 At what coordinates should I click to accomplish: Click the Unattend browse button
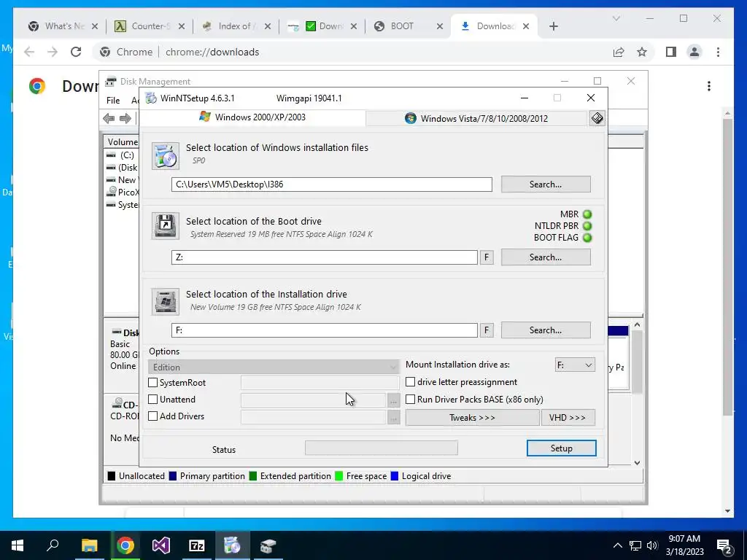[x=393, y=401]
